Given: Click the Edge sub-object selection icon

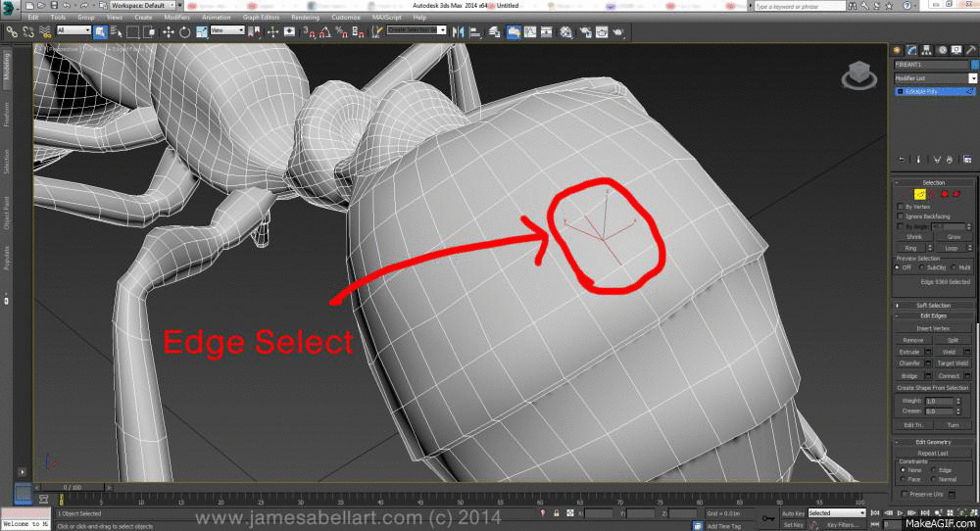Looking at the screenshot, I should pyautogui.click(x=920, y=194).
